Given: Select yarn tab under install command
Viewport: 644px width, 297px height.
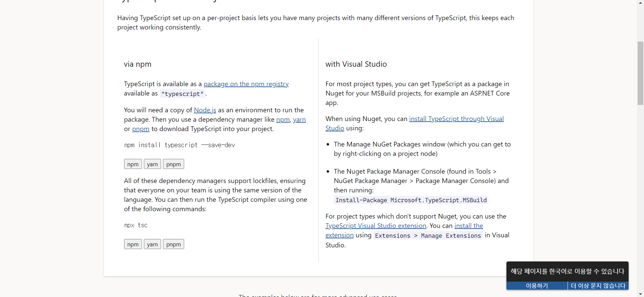Looking at the screenshot, I should [x=152, y=164].
